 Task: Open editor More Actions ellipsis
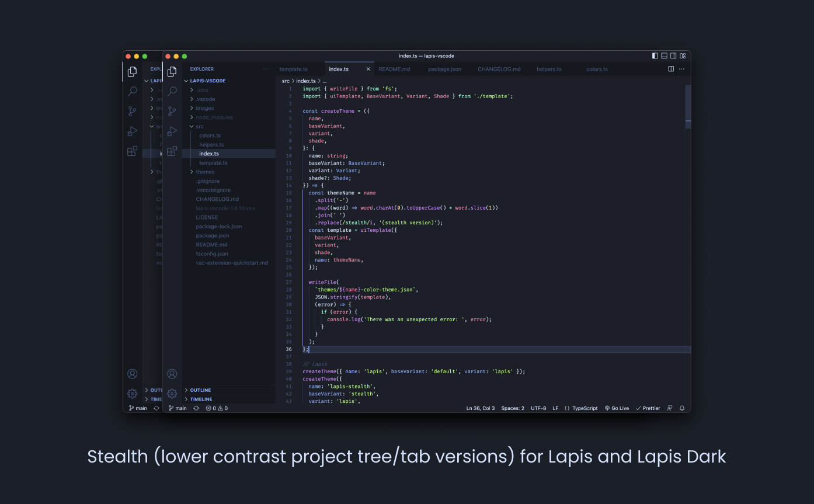[x=681, y=69]
